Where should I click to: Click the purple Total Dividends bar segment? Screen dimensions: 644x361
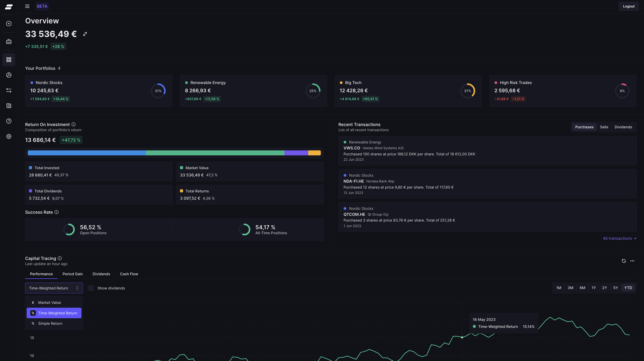pos(296,153)
